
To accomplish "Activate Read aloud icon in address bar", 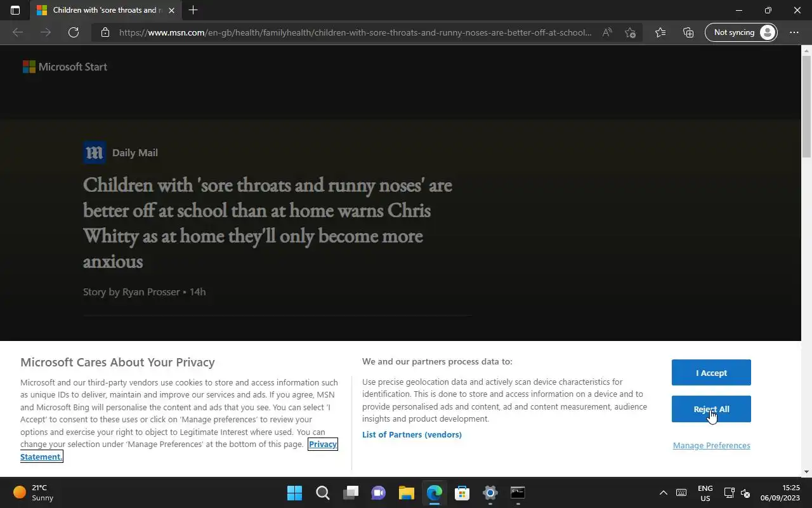I will pyautogui.click(x=607, y=32).
